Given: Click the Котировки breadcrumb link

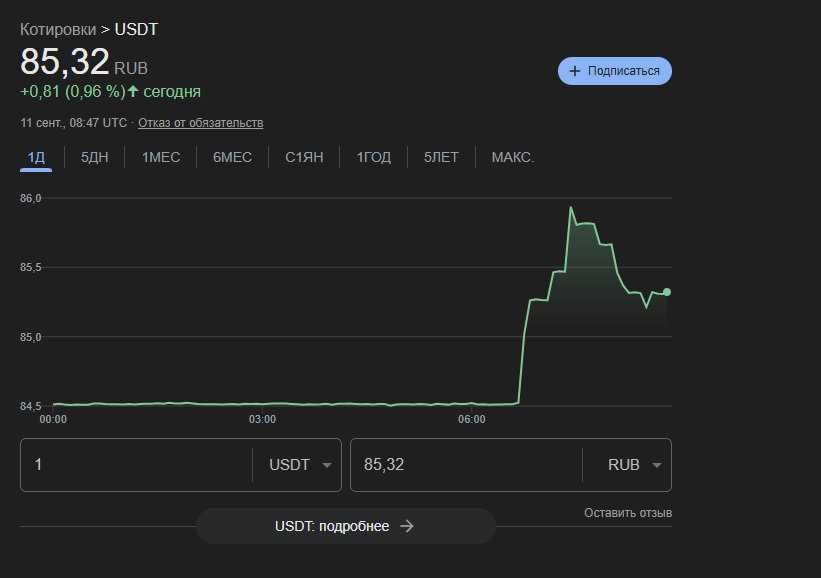Looking at the screenshot, I should [58, 29].
